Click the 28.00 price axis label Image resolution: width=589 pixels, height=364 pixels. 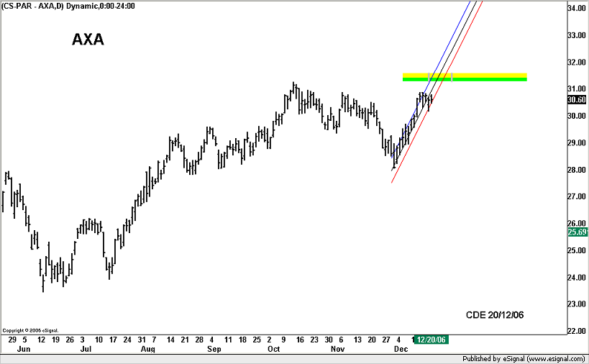[577, 170]
